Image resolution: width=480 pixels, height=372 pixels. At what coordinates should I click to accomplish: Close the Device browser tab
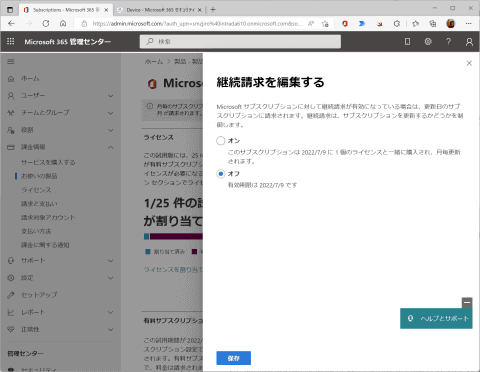200,10
